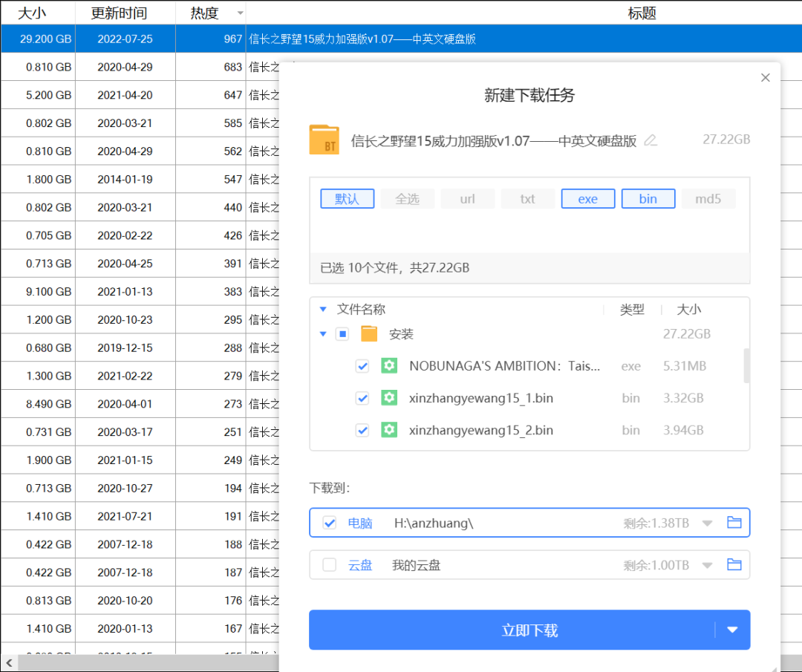Select the result row with 热度 683

pos(140,67)
